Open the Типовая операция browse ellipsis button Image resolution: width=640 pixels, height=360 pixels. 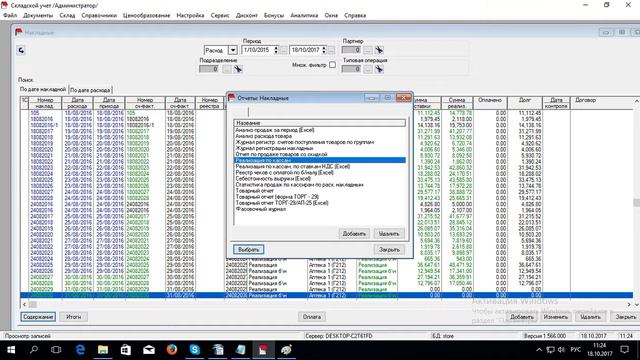click(x=368, y=69)
